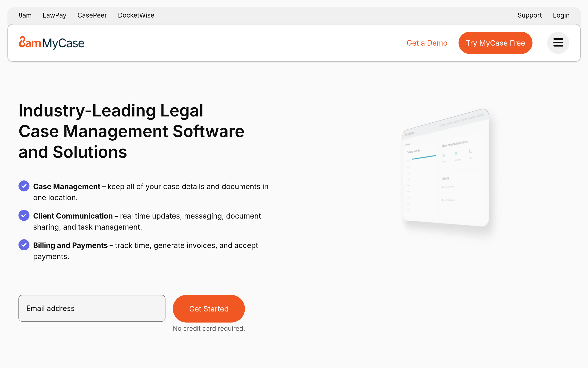Focus the Email address field
The width and height of the screenshot is (588, 368).
[92, 308]
